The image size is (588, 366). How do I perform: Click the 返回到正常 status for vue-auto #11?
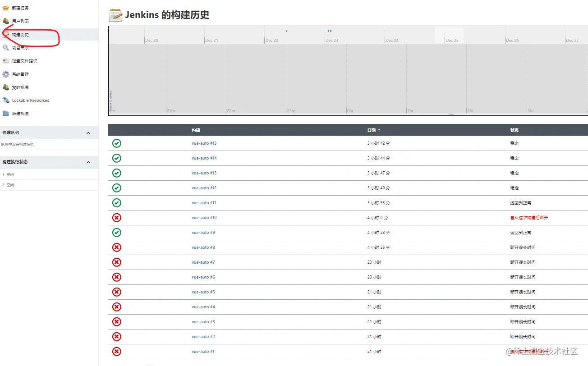(x=520, y=203)
